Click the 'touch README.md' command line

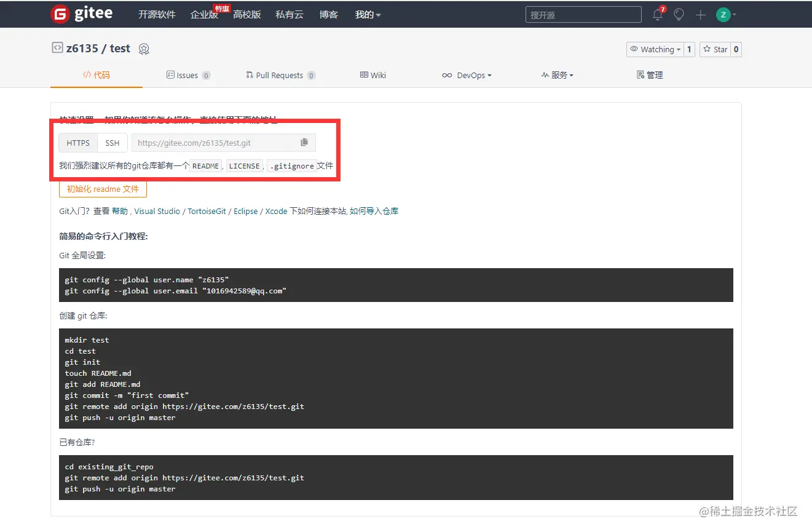coord(98,373)
